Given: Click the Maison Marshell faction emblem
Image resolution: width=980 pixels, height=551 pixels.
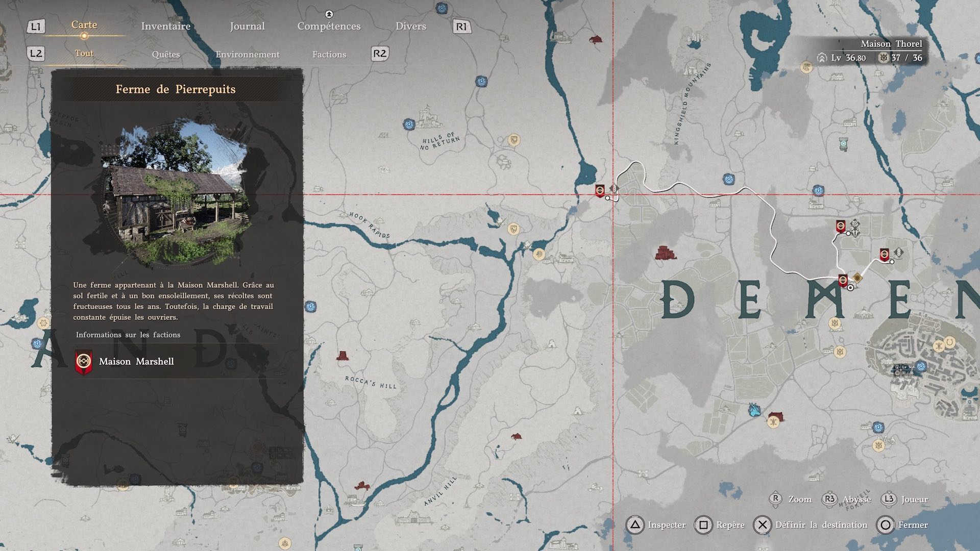Looking at the screenshot, I should tap(83, 362).
